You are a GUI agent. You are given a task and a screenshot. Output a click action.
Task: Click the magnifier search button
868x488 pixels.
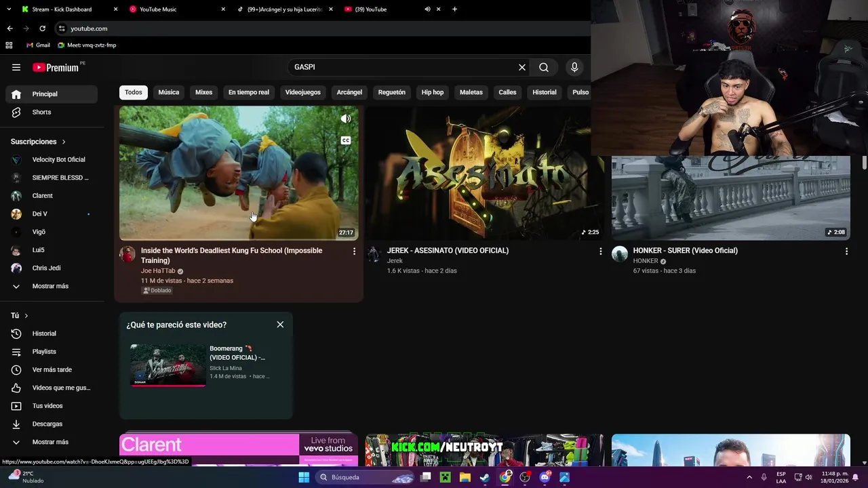544,67
